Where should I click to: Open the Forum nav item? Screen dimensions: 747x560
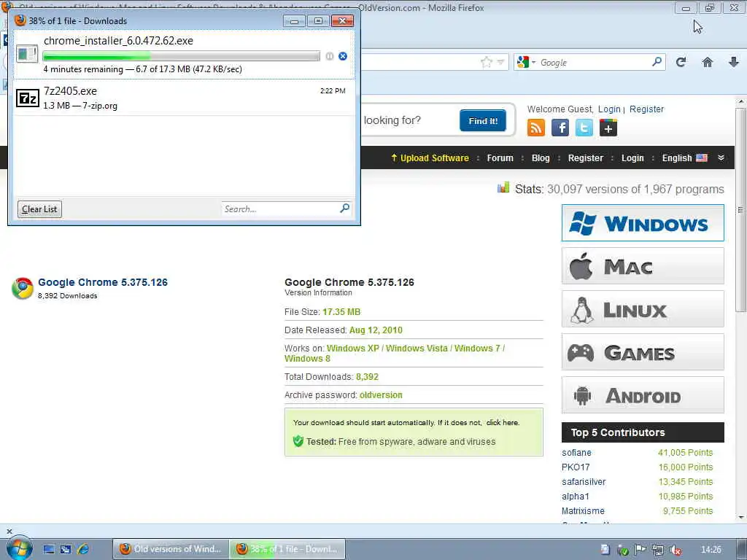500,158
